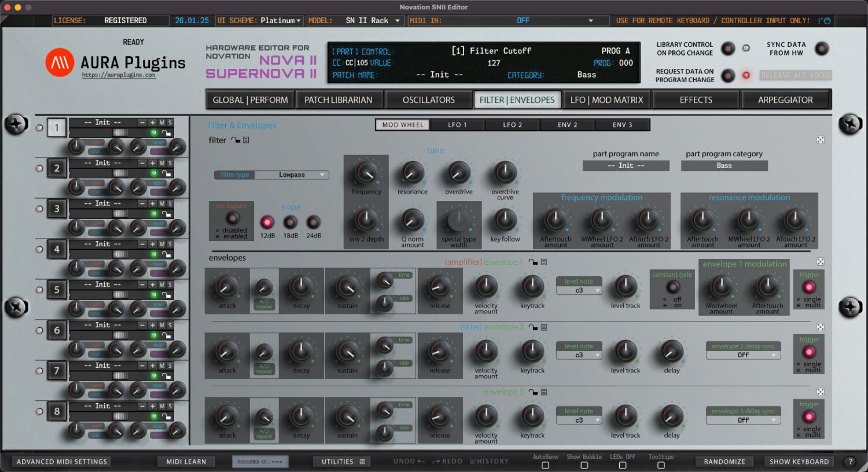Open HISTORY in the bottom bar
The height and width of the screenshot is (472, 868).
491,461
